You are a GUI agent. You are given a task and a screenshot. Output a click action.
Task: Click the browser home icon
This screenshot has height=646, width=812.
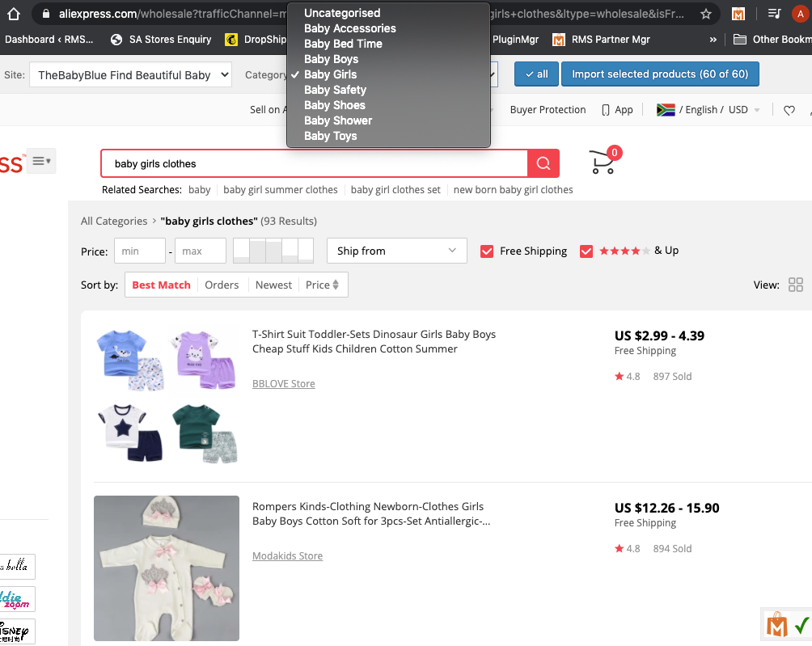pyautogui.click(x=14, y=14)
